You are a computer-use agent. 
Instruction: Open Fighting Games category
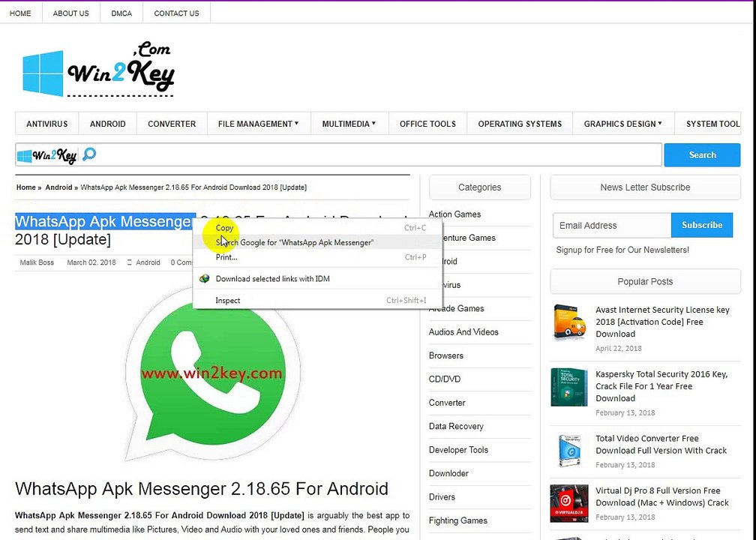click(x=458, y=520)
